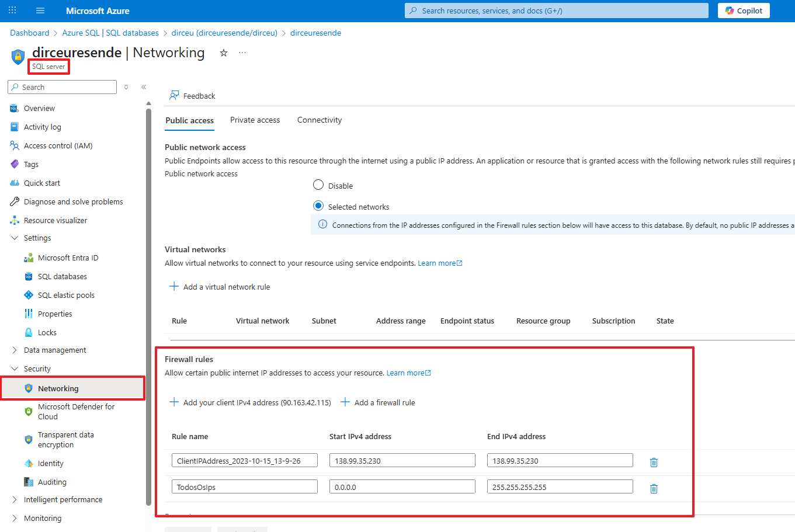Click the TodosOsIps start IPv4 address field

[x=402, y=486]
